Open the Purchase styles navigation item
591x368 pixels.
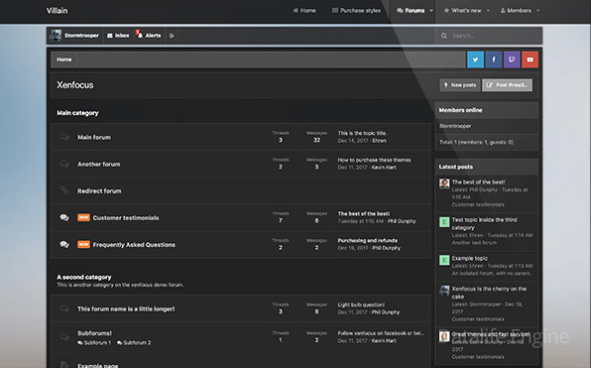pos(356,11)
